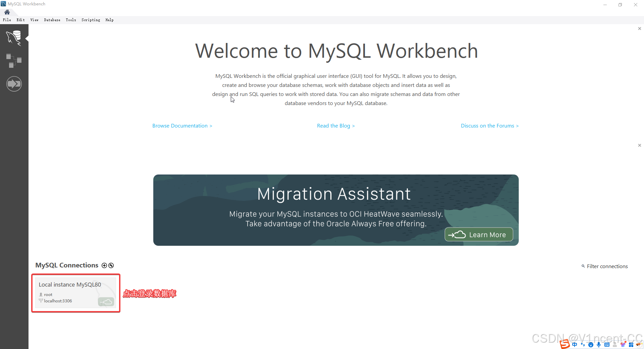The image size is (644, 349).
Task: Open the Database menu
Action: (x=52, y=20)
